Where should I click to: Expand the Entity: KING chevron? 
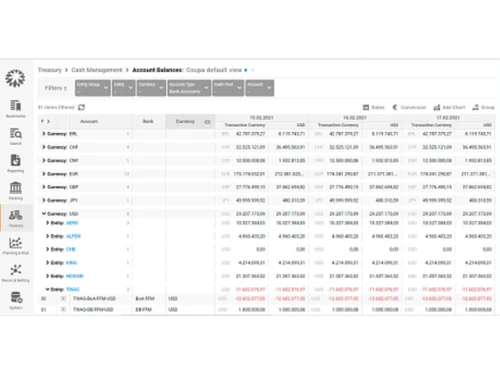47,263
